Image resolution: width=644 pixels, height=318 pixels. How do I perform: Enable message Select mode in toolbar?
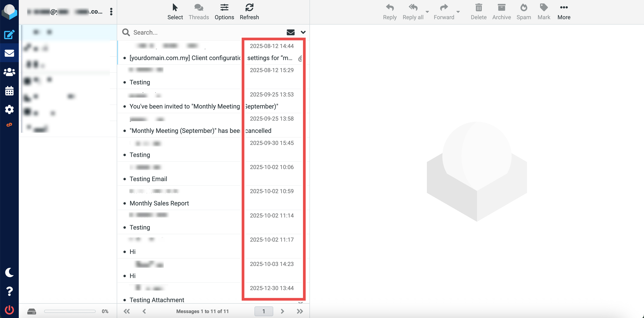pyautogui.click(x=175, y=11)
